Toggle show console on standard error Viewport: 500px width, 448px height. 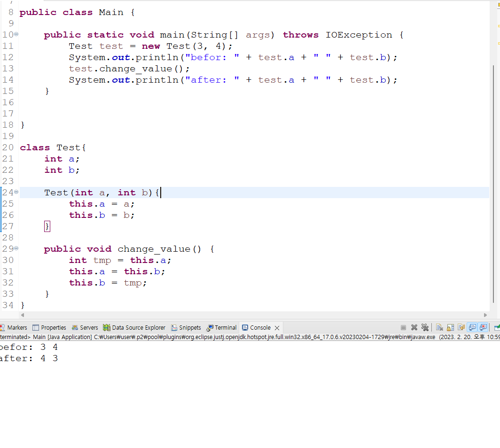coord(484,328)
